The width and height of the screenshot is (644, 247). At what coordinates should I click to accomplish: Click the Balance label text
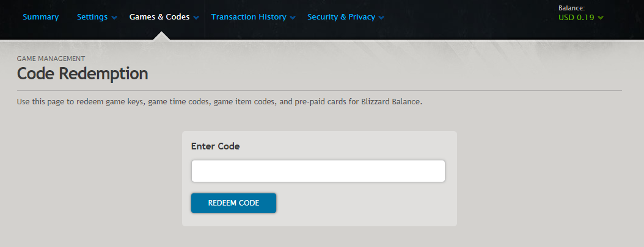tap(571, 8)
